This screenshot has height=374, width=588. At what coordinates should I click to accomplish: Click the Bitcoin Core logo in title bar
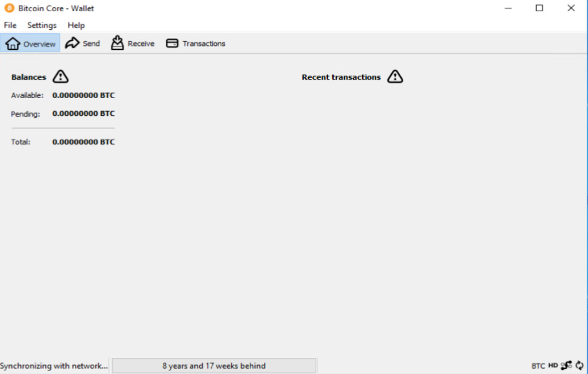(x=9, y=8)
